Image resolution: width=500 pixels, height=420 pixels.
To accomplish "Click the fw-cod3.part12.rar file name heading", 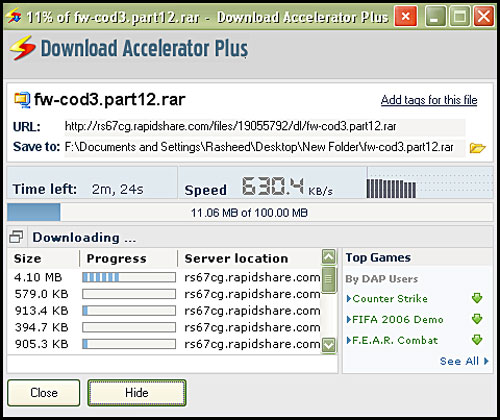I will [x=109, y=100].
